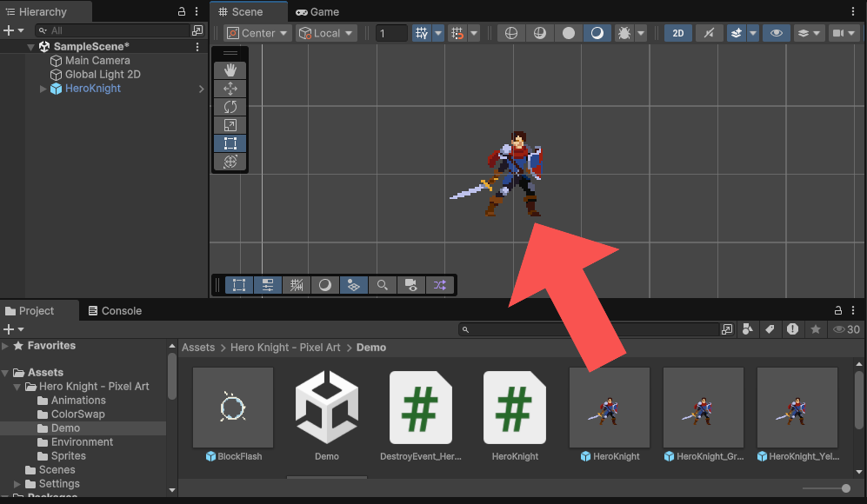The image size is (867, 504).
Task: Switch to the Console tab
Action: pos(115,310)
